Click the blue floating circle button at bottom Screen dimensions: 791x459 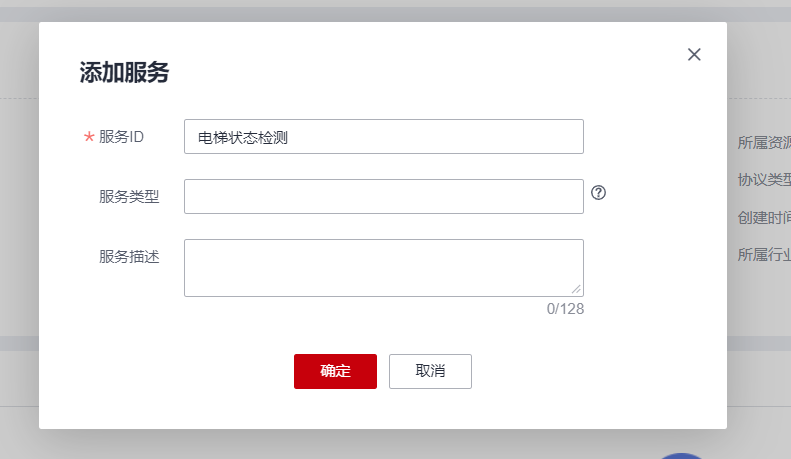coord(684,455)
